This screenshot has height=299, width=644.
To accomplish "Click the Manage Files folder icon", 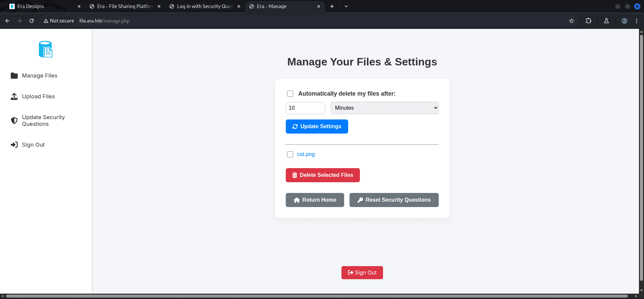I will pyautogui.click(x=14, y=76).
